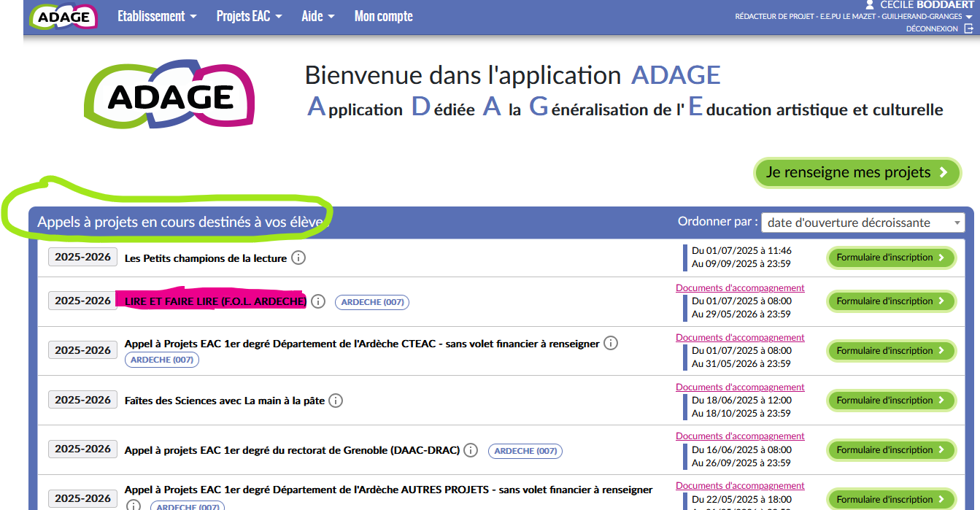Open the Ordonner par sort dropdown
Screen dimensions: 980x510
(x=863, y=223)
